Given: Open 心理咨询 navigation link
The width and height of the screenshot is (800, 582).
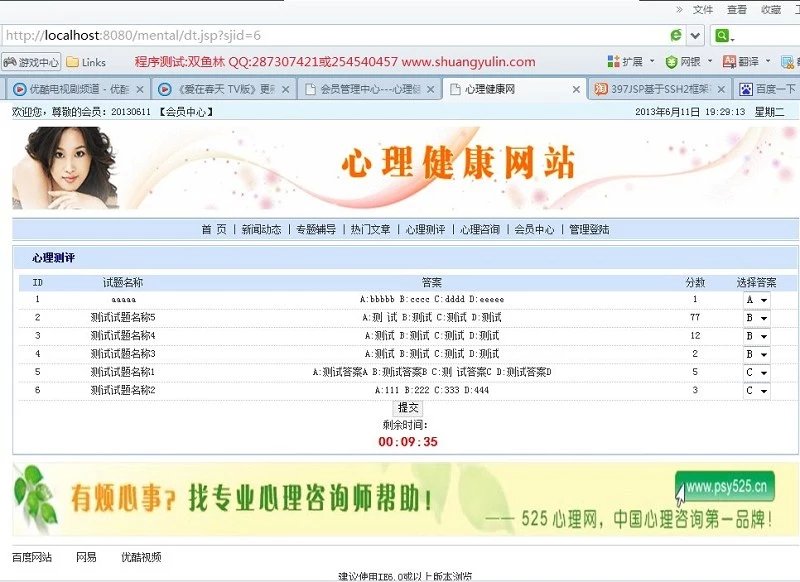Looking at the screenshot, I should click(480, 229).
